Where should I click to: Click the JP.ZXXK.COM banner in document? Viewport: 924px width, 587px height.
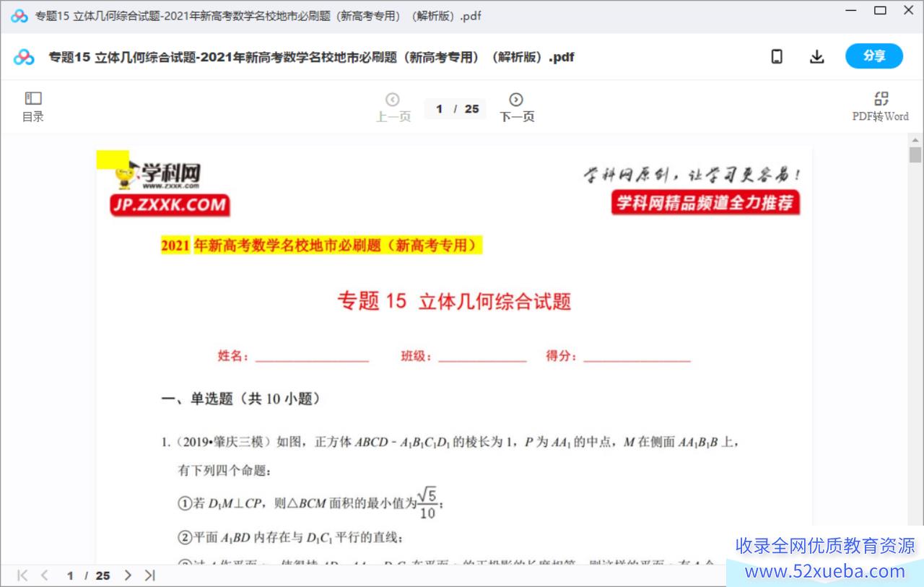[169, 205]
